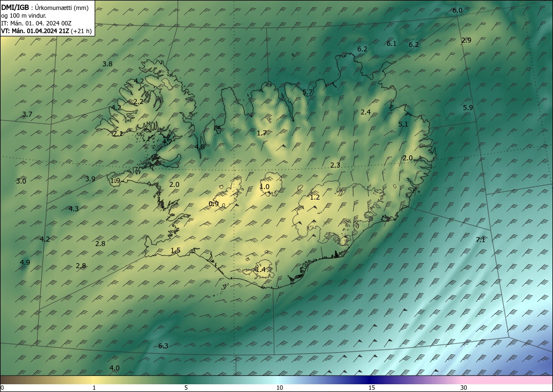
Task: Click the map value 5.9
Action: click(468, 108)
